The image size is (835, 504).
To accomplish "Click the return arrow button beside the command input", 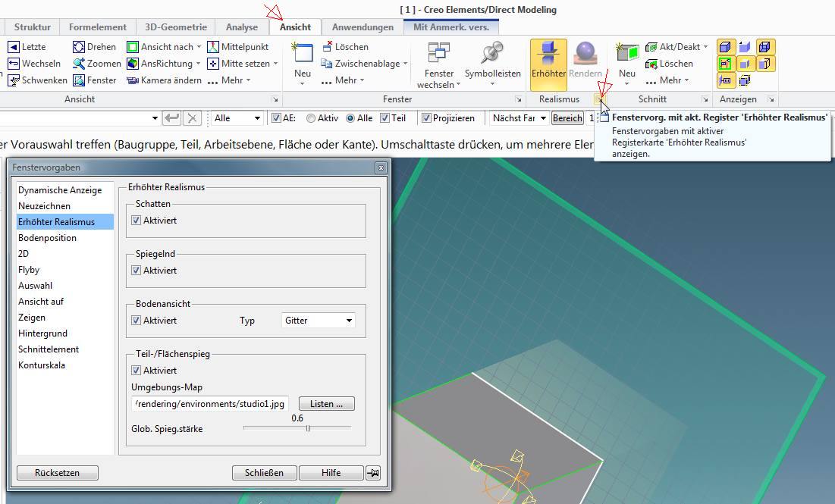I will point(171,117).
